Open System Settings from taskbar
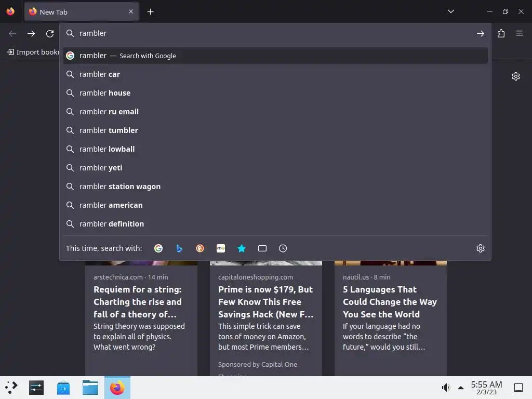 (36, 388)
